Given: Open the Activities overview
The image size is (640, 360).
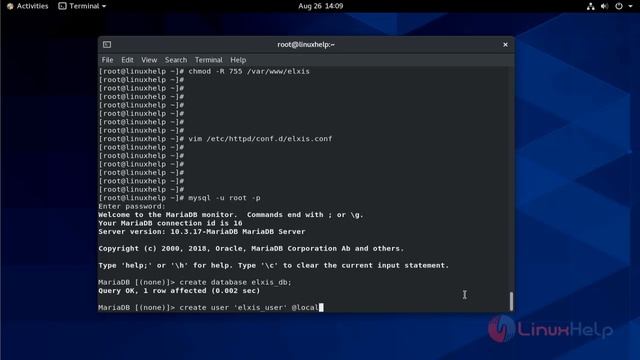Looking at the screenshot, I should (x=28, y=6).
